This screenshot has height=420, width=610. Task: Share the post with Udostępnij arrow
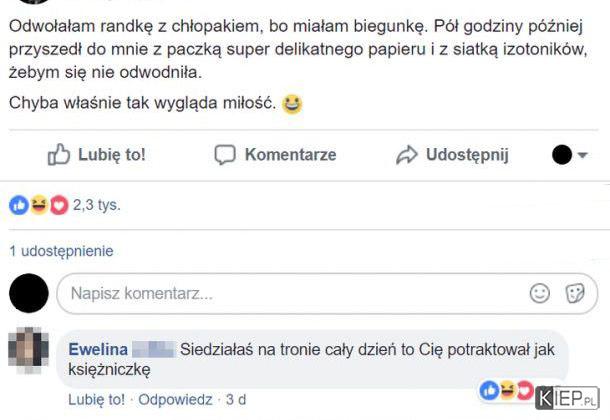[453, 154]
